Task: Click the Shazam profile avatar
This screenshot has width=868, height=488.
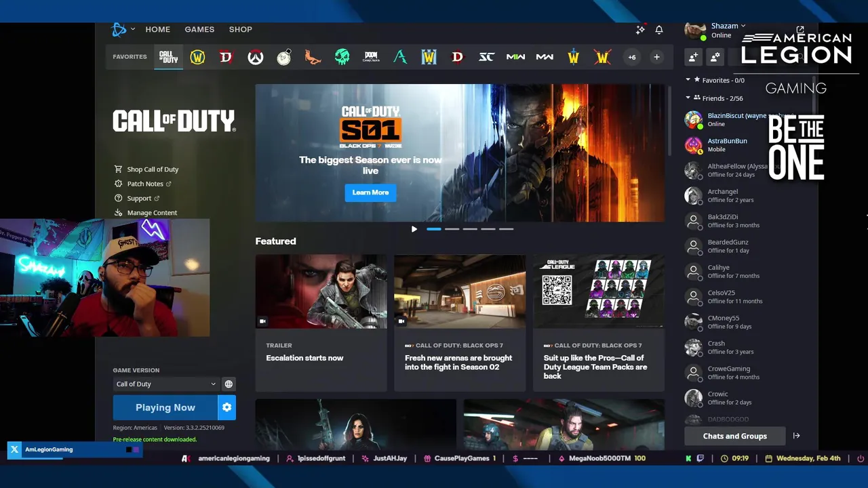Action: (x=695, y=30)
